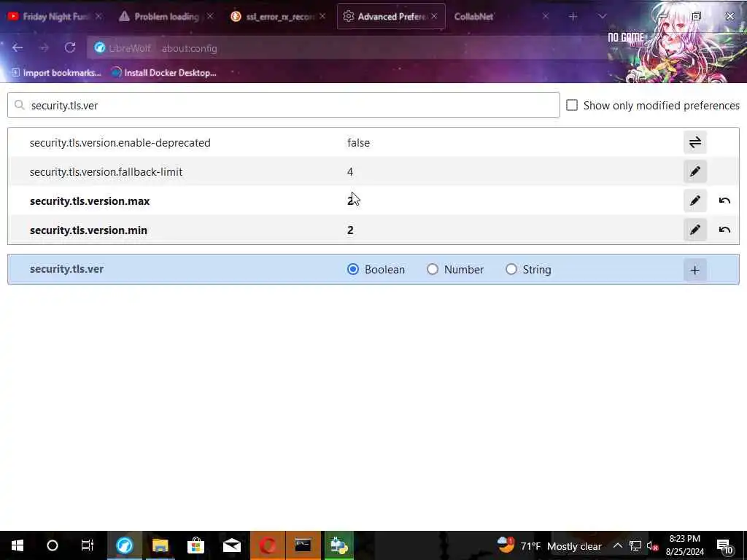Open Microsoft Store from the taskbar

(x=196, y=545)
